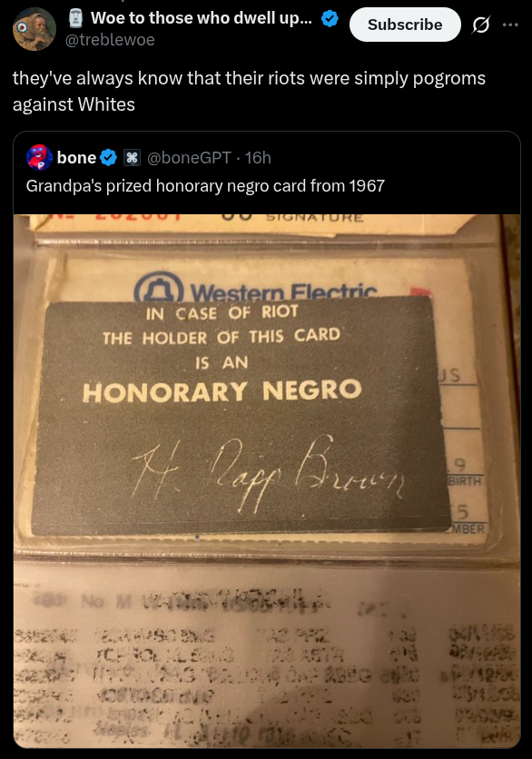The image size is (532, 759).
Task: Click the moai emoji beside the display name
Action: click(x=75, y=18)
